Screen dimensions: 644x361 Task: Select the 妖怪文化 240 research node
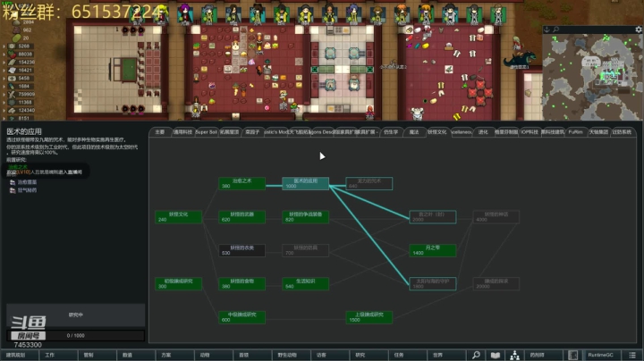tap(178, 217)
